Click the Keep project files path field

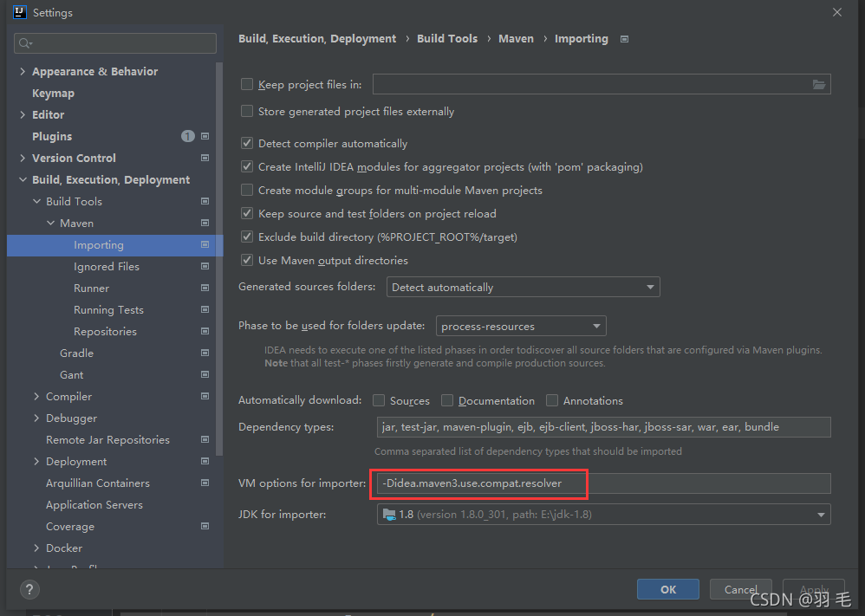[602, 84]
